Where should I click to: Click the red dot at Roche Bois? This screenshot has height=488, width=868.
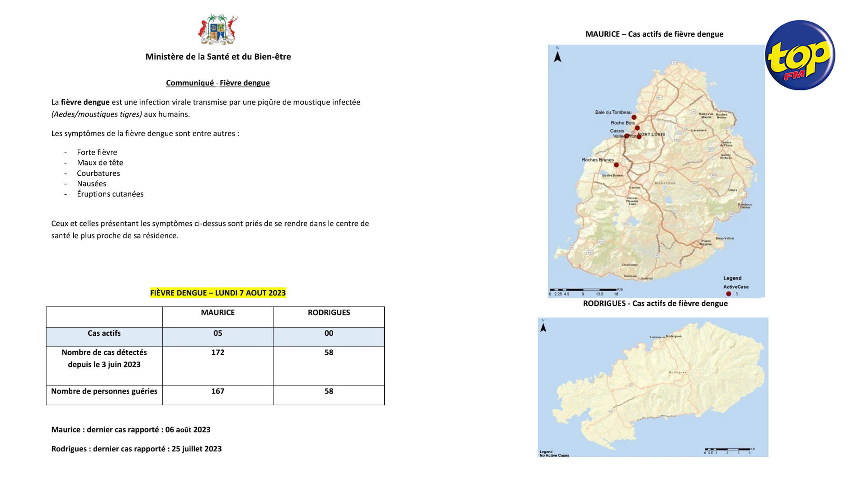click(637, 128)
